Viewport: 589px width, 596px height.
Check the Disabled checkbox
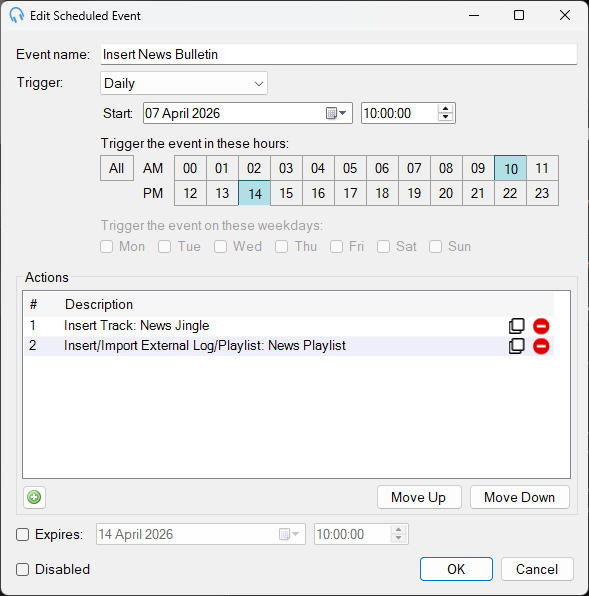(x=22, y=569)
